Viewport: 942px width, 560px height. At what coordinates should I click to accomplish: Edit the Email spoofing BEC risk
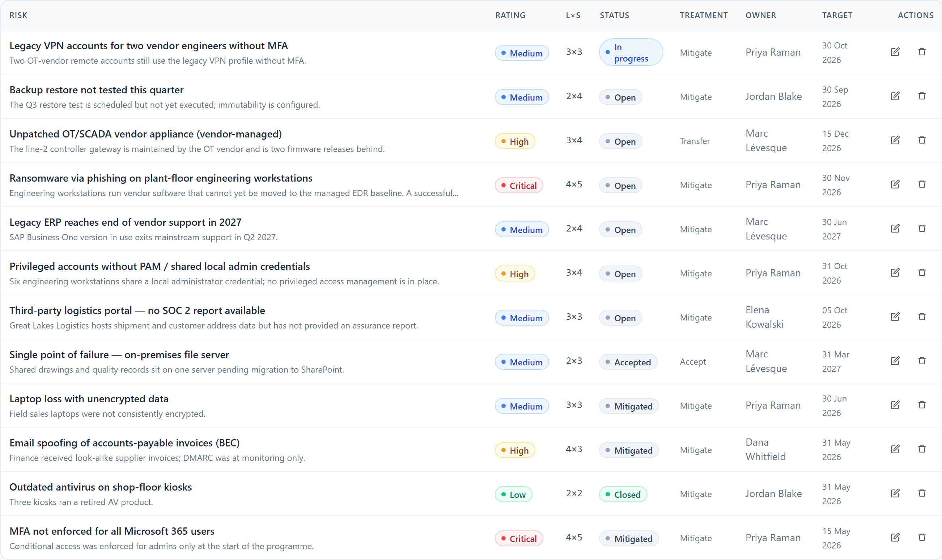point(895,449)
